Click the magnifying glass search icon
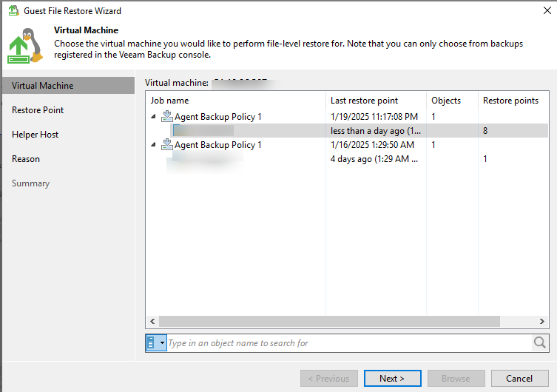Image resolution: width=557 pixels, height=392 pixels. [x=540, y=342]
